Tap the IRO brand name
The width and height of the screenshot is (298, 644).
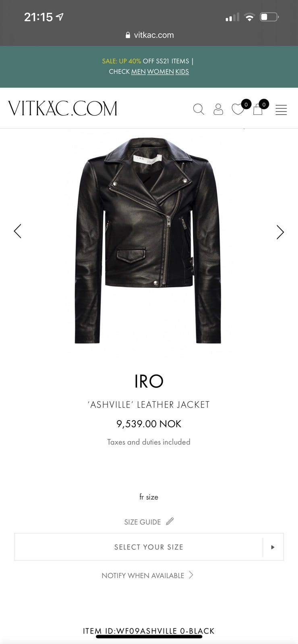pyautogui.click(x=149, y=381)
